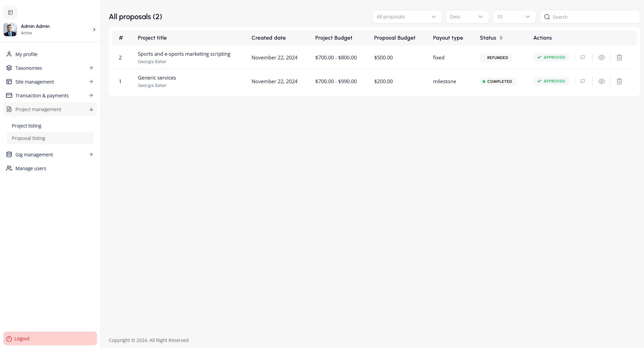
Task: Go to Manage users page
Action: [x=31, y=168]
